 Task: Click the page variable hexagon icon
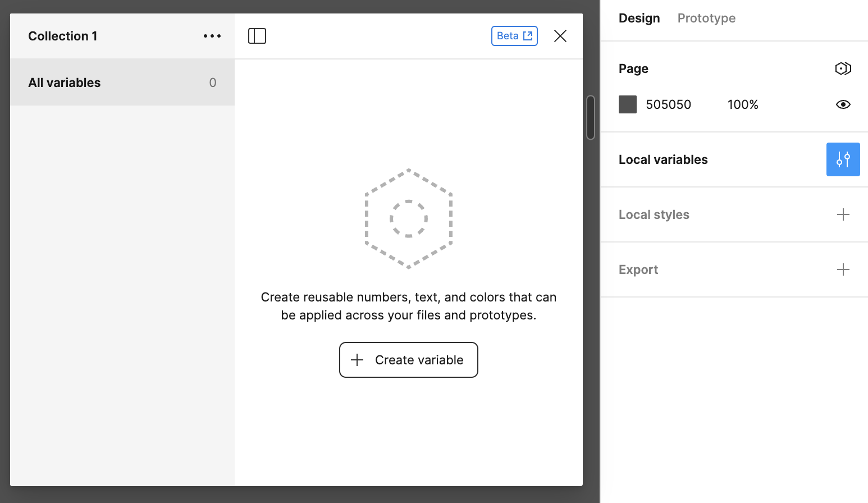click(x=843, y=68)
